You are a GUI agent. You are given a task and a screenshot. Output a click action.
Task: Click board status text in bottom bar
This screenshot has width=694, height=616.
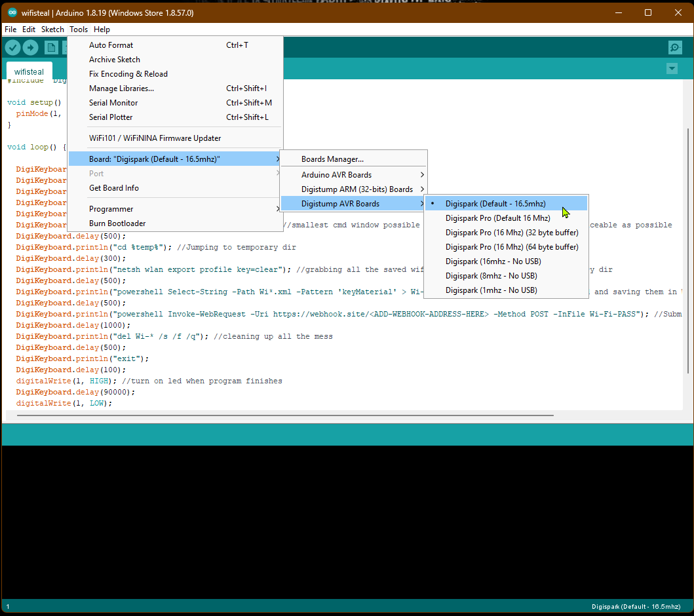coord(636,607)
